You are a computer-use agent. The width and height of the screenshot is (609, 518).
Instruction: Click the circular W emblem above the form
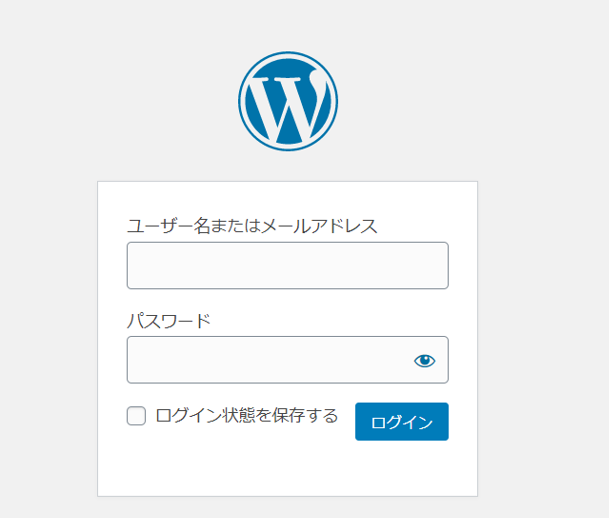[x=288, y=101]
